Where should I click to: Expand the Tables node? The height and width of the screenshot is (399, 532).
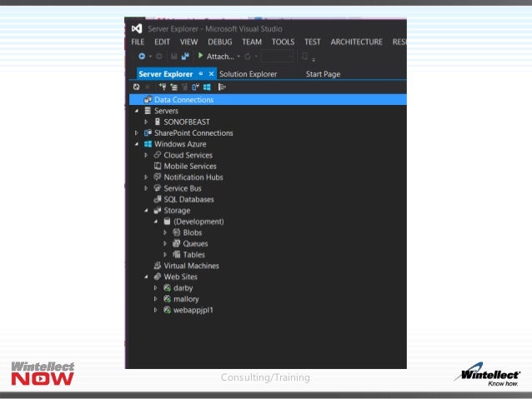[165, 255]
